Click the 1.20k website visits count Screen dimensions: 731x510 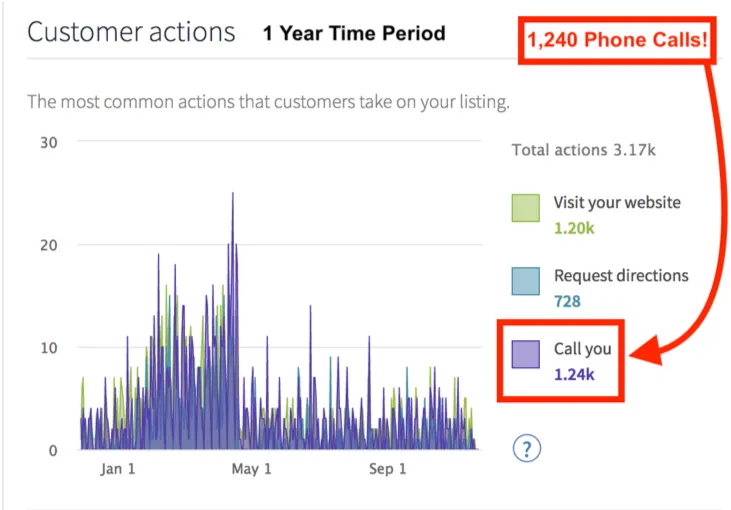(574, 228)
